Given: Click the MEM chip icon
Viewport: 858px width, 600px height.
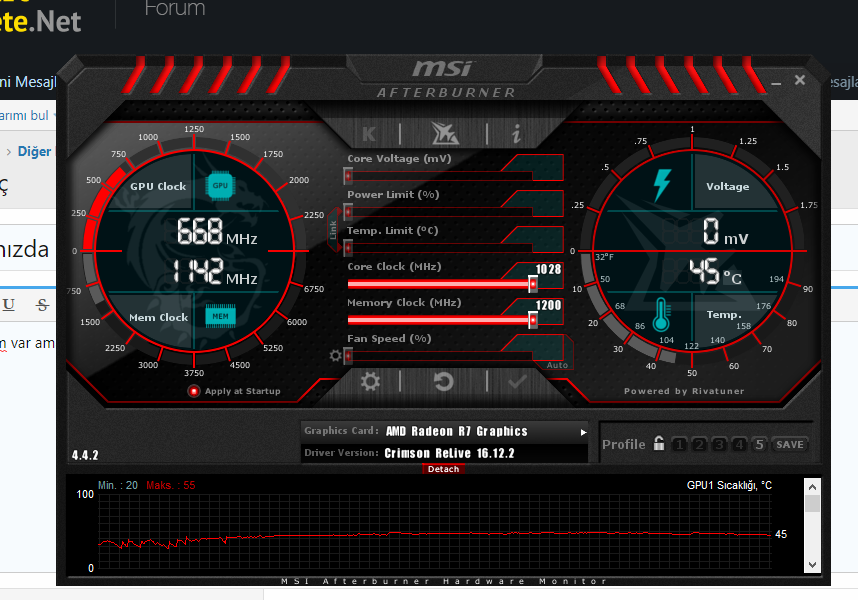Looking at the screenshot, I should coord(221,316).
